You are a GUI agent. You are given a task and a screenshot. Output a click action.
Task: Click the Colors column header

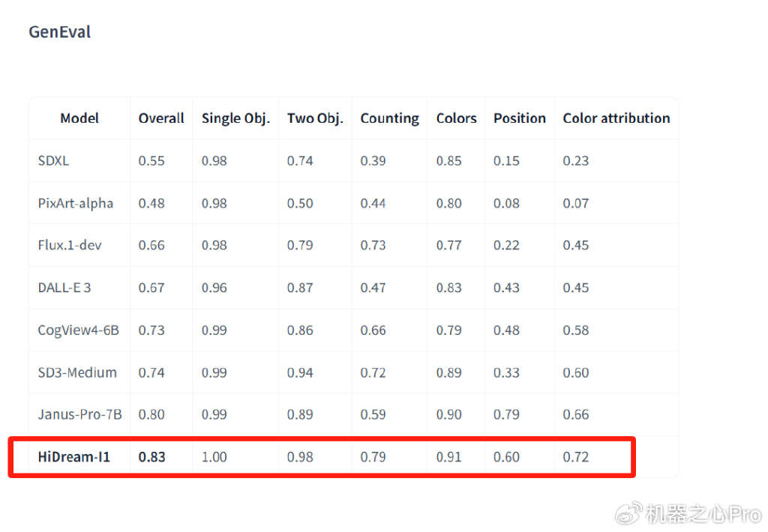click(456, 118)
